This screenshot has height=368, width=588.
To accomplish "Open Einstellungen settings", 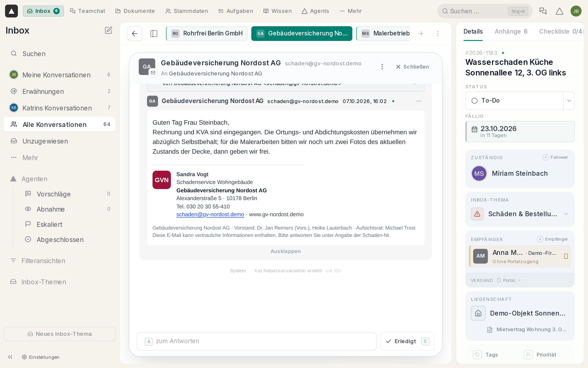I will pyautogui.click(x=41, y=357).
